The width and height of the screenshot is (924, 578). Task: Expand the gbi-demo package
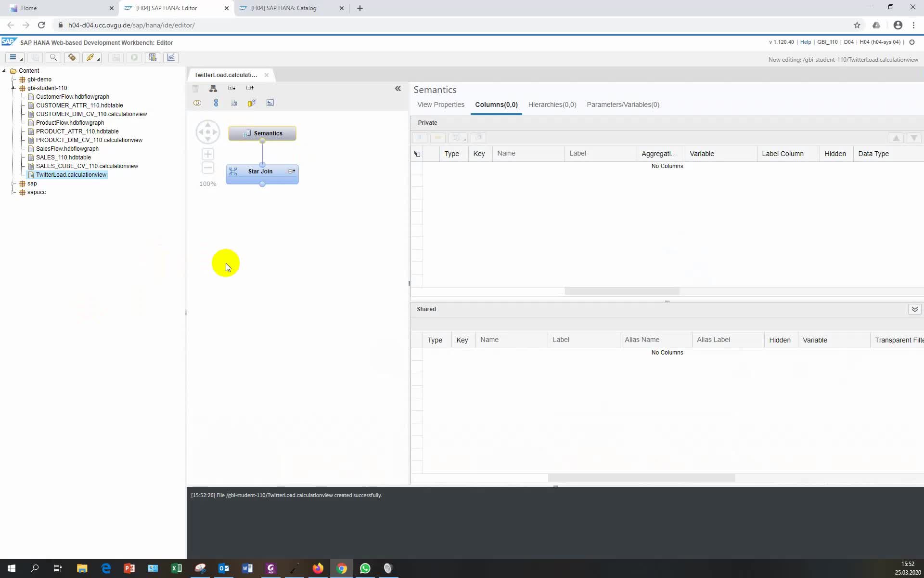(13, 79)
